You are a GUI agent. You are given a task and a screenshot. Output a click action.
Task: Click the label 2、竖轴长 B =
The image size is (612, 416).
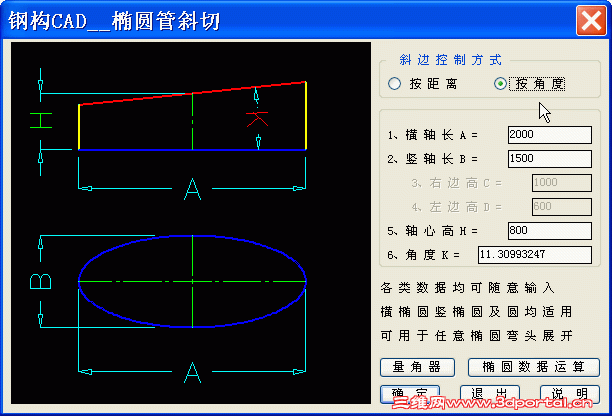[432, 159]
